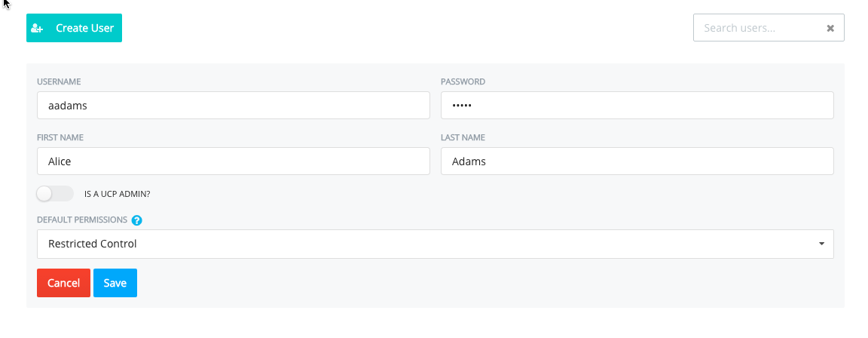This screenshot has height=338, width=868.
Task: Open the Default Permissions help question icon
Action: [136, 220]
